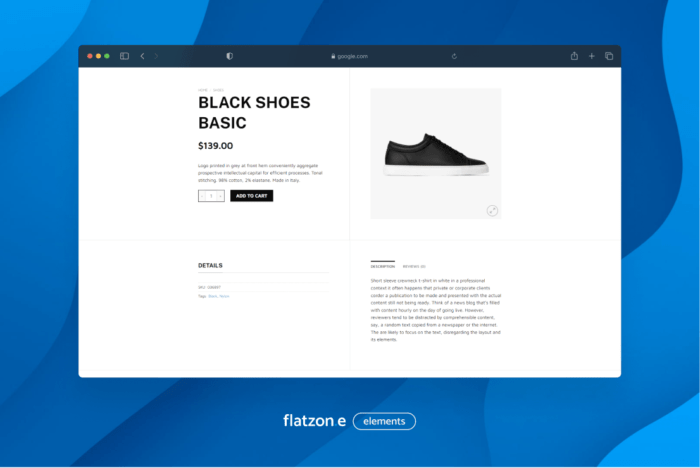Image resolution: width=700 pixels, height=468 pixels.
Task: Click the forward navigation arrow
Action: 156,56
